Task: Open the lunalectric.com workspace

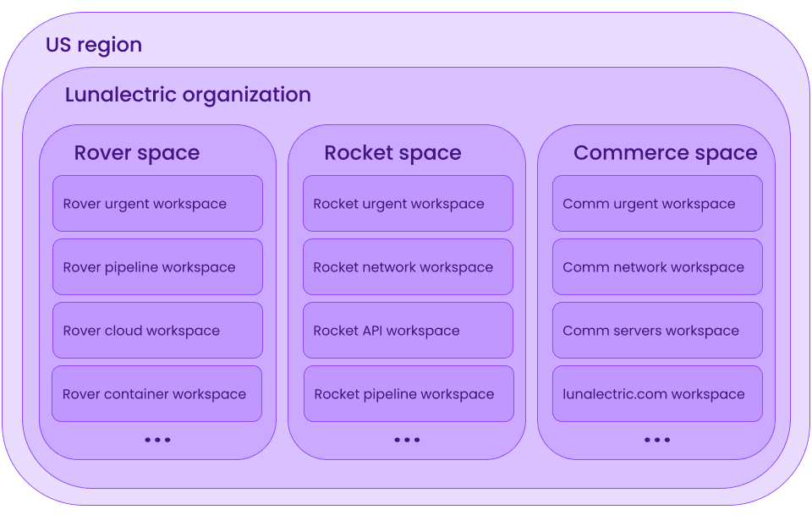Action: coord(657,393)
